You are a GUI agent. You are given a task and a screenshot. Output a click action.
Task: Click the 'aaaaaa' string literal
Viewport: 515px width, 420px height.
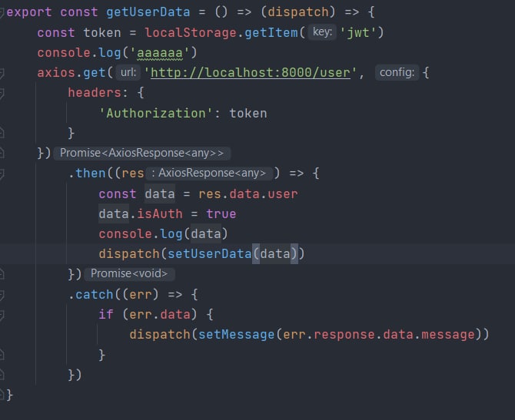pyautogui.click(x=160, y=53)
